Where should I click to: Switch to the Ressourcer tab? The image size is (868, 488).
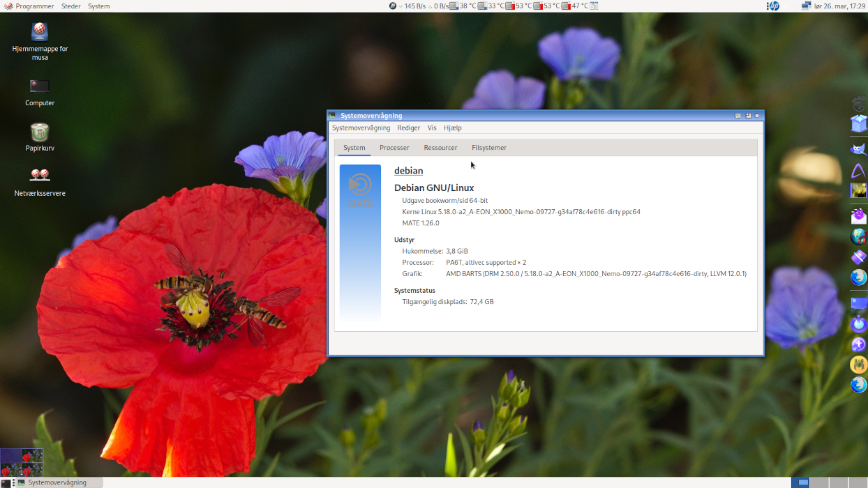[x=440, y=148]
